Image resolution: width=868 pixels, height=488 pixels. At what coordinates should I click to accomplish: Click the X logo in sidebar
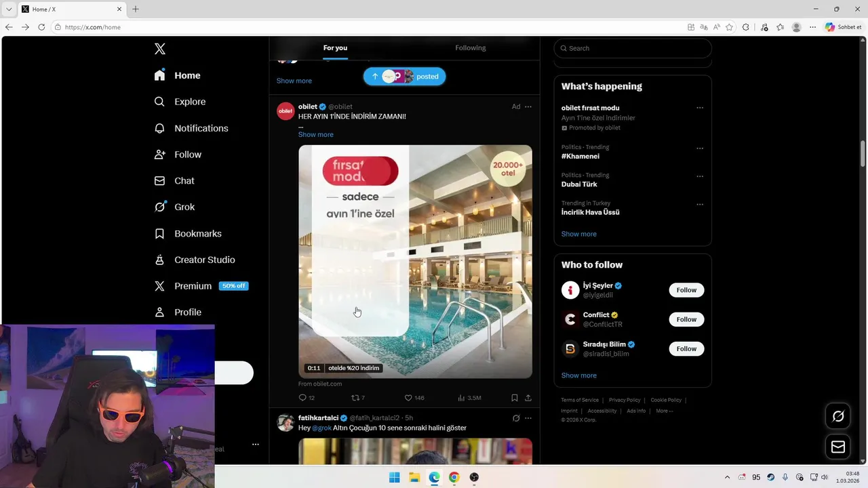(160, 49)
